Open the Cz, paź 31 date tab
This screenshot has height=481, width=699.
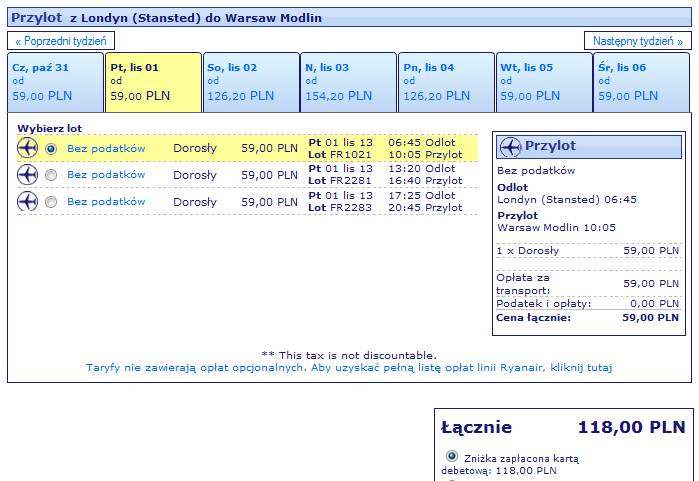(x=56, y=82)
